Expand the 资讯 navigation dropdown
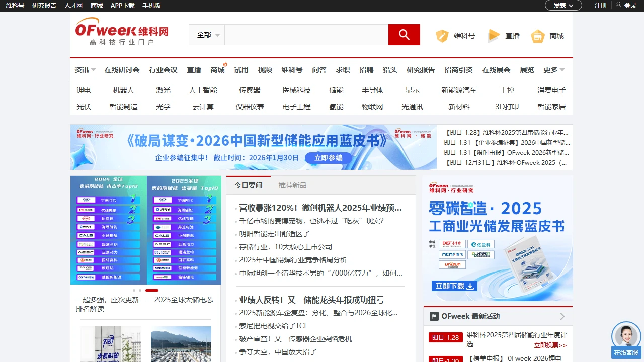This screenshot has height=362, width=644. pyautogui.click(x=85, y=70)
